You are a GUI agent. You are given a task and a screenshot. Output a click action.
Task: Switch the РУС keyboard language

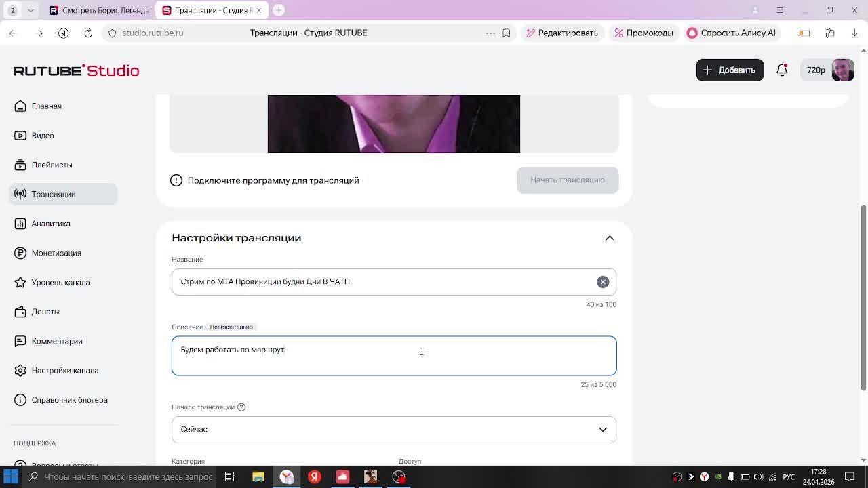[x=789, y=477]
